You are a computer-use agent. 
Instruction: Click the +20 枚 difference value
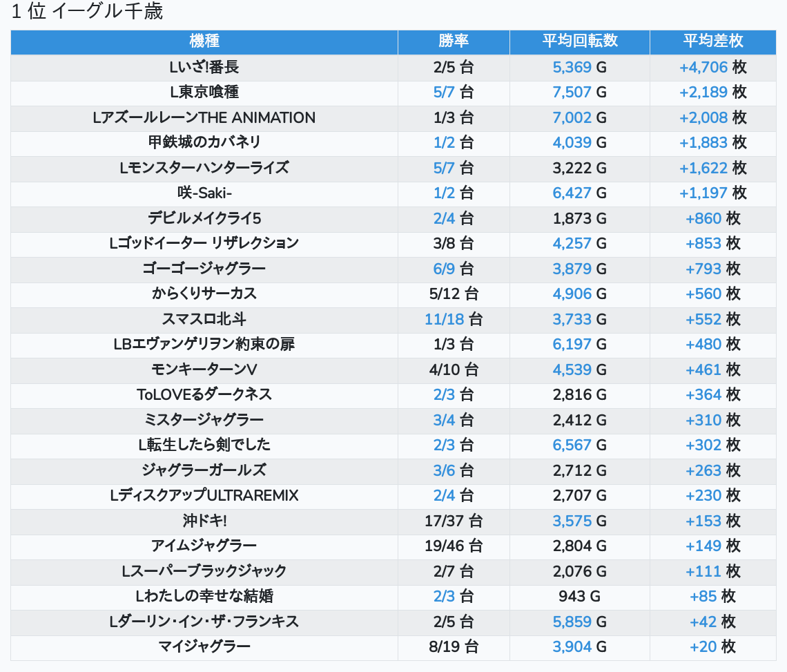(x=712, y=647)
